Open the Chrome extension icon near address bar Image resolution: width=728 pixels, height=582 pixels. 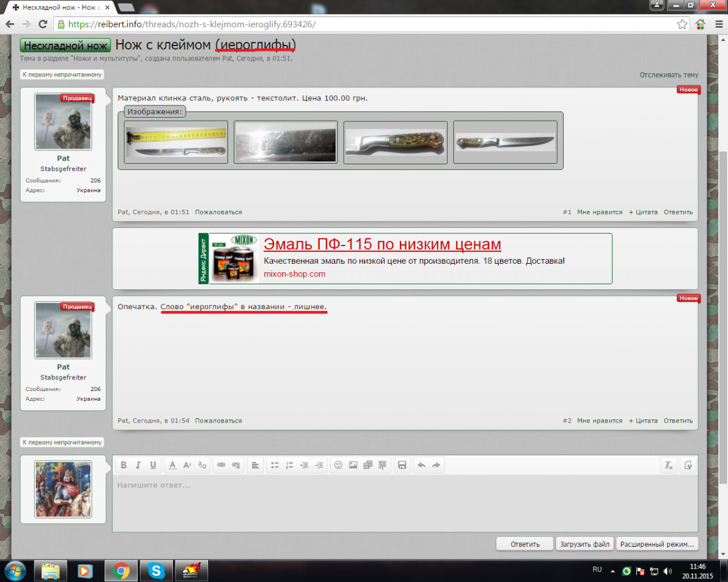[x=700, y=24]
